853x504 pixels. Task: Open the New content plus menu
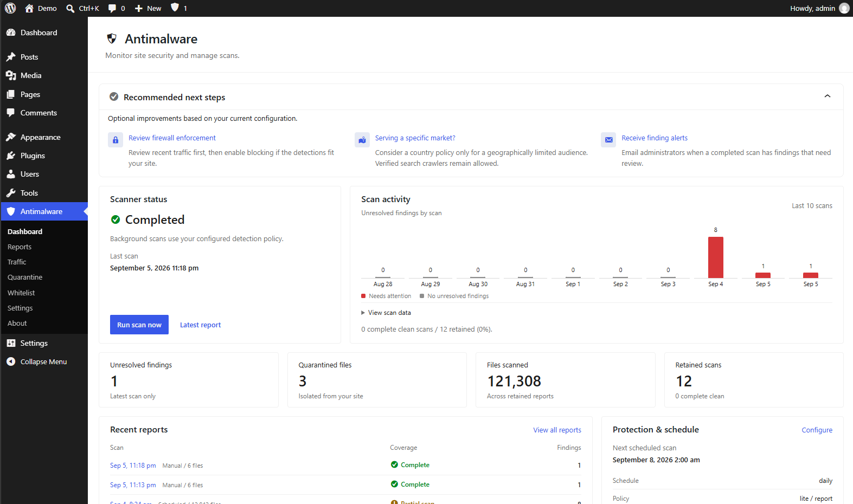pos(139,8)
